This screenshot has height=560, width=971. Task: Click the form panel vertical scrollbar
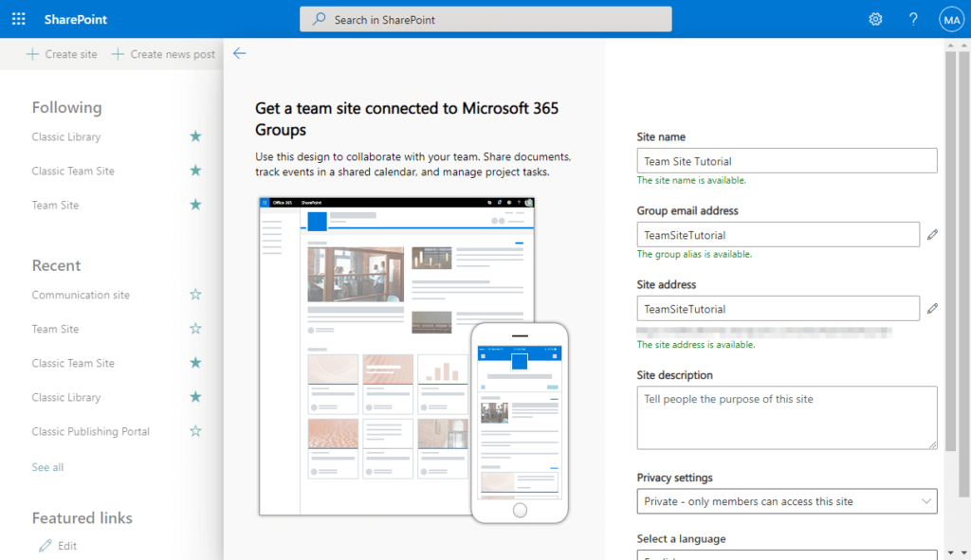pos(950,250)
